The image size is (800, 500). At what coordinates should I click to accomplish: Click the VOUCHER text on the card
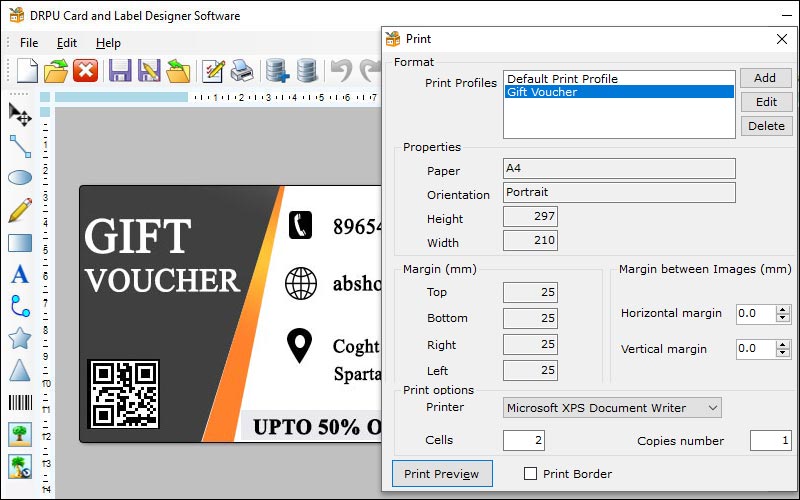(x=162, y=280)
